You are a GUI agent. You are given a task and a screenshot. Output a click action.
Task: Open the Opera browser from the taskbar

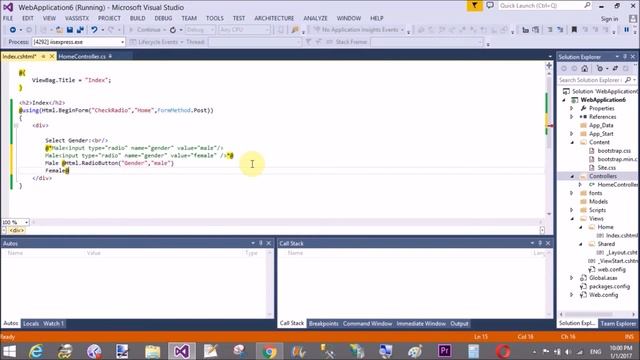[503, 351]
